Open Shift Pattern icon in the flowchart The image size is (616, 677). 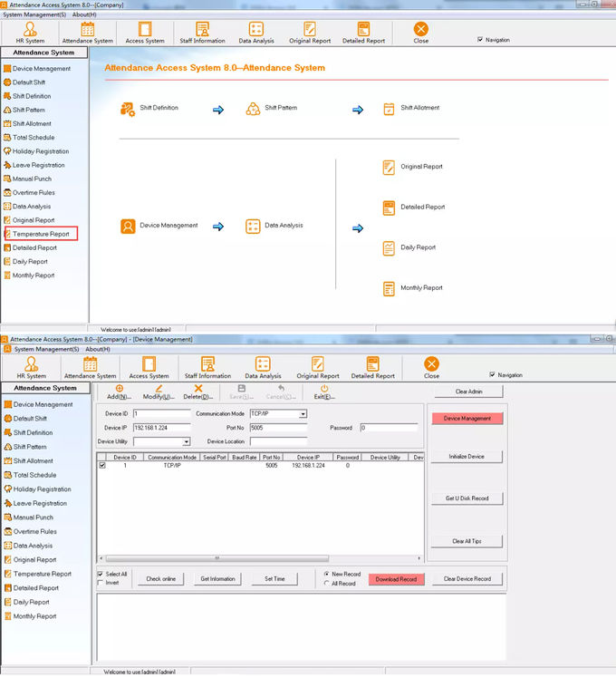[253, 109]
